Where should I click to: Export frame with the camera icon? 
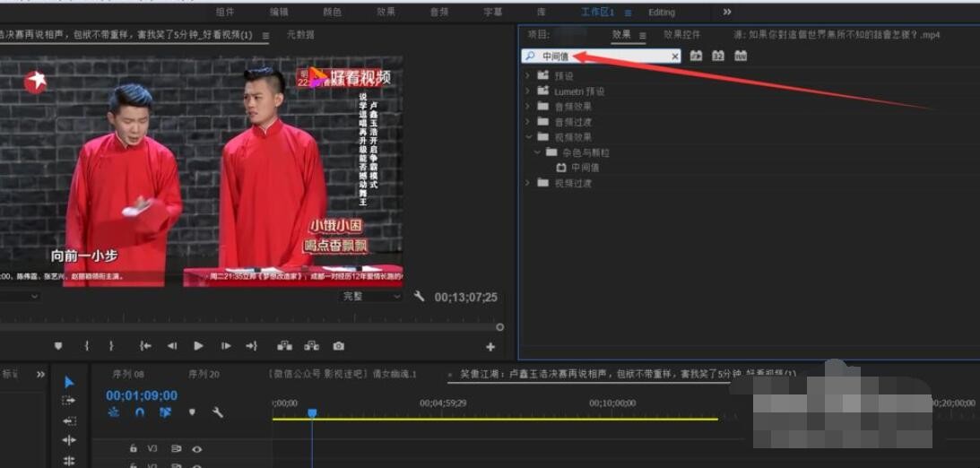coord(338,346)
